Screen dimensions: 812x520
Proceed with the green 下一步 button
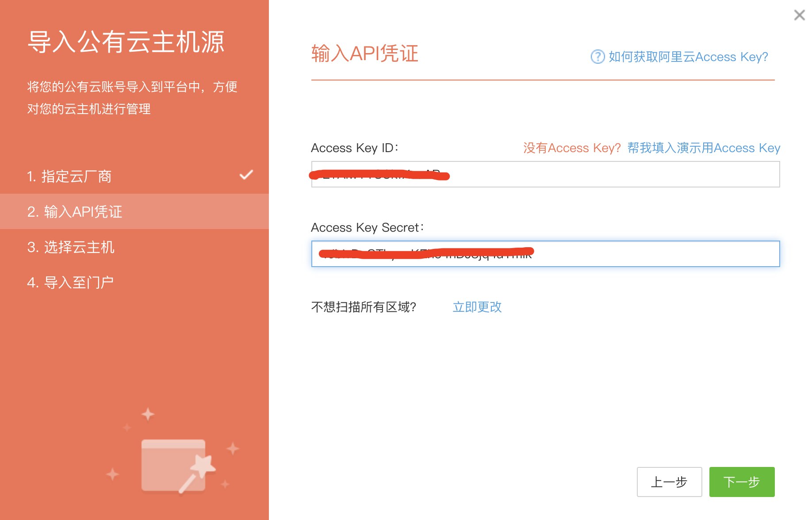(x=742, y=482)
